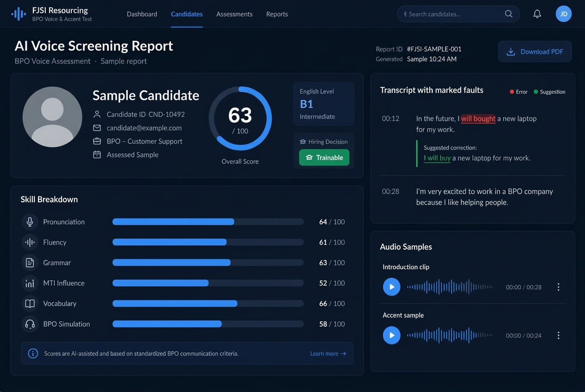Screen dimensions: 585x392
Task: Click the FJSI Resourcing brand name
Action: click(x=60, y=10)
